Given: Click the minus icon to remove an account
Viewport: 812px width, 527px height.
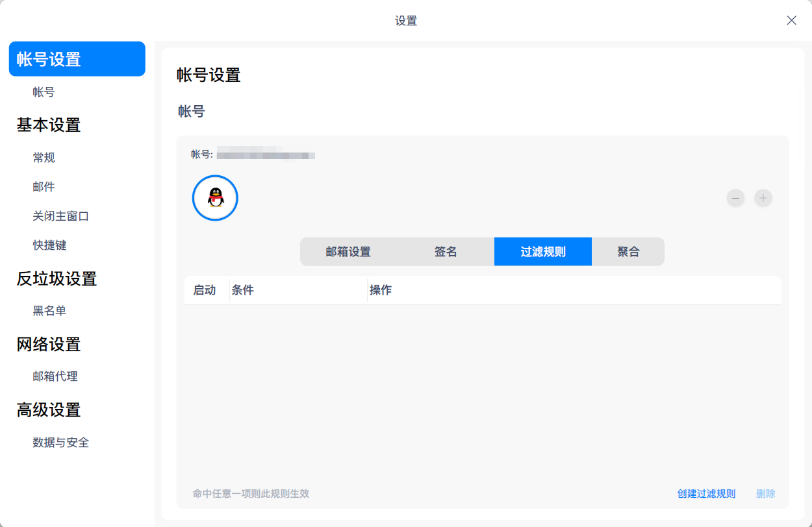Looking at the screenshot, I should click(x=735, y=198).
